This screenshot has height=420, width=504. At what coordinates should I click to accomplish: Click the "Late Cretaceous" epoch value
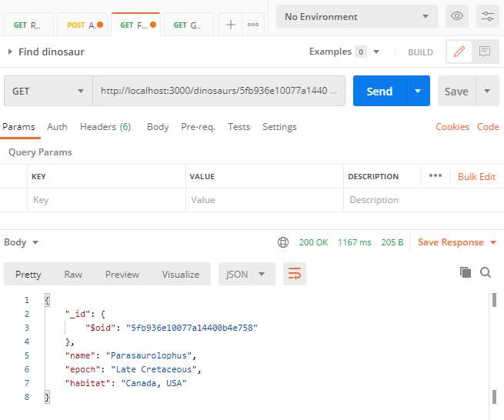154,369
